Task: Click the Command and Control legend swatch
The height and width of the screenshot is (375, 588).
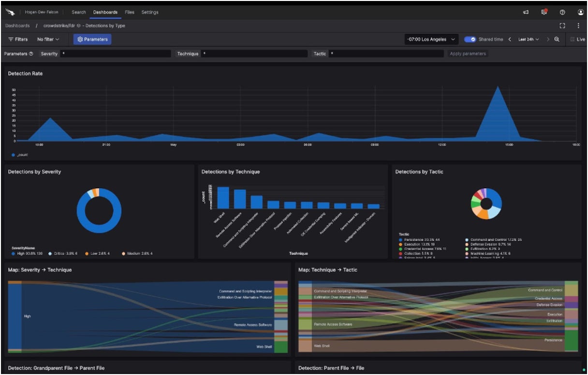Action: [467, 240]
